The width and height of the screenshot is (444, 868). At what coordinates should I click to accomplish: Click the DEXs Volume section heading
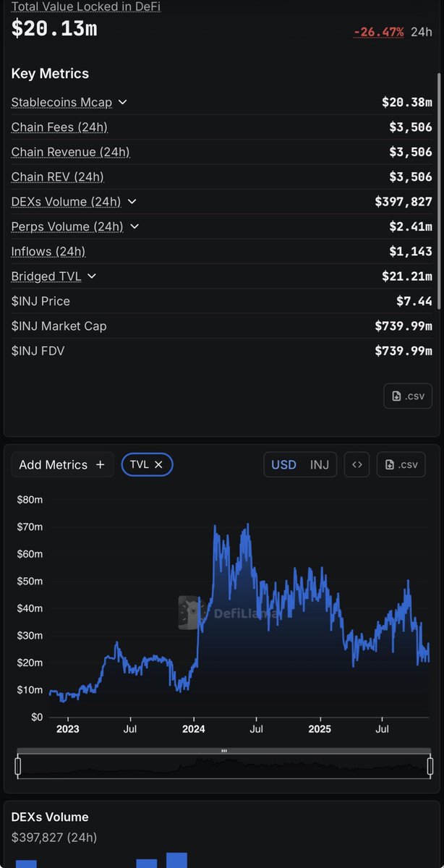coord(50,817)
